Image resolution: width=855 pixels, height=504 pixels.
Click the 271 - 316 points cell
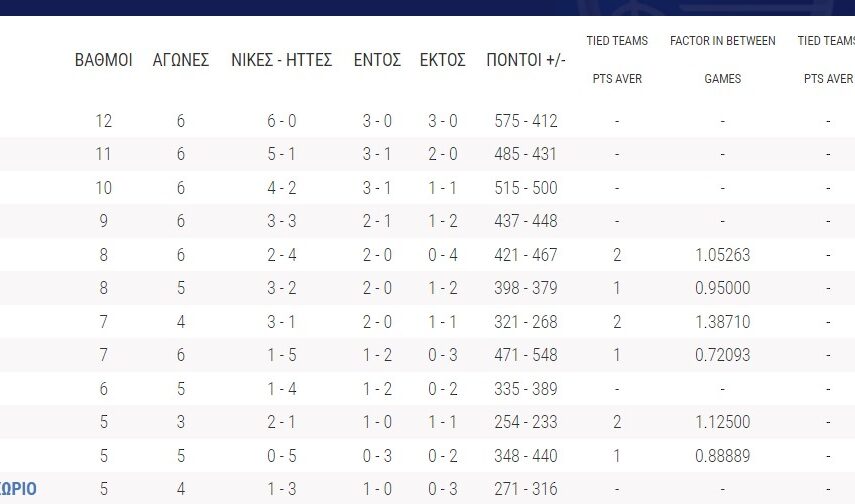pos(526,489)
